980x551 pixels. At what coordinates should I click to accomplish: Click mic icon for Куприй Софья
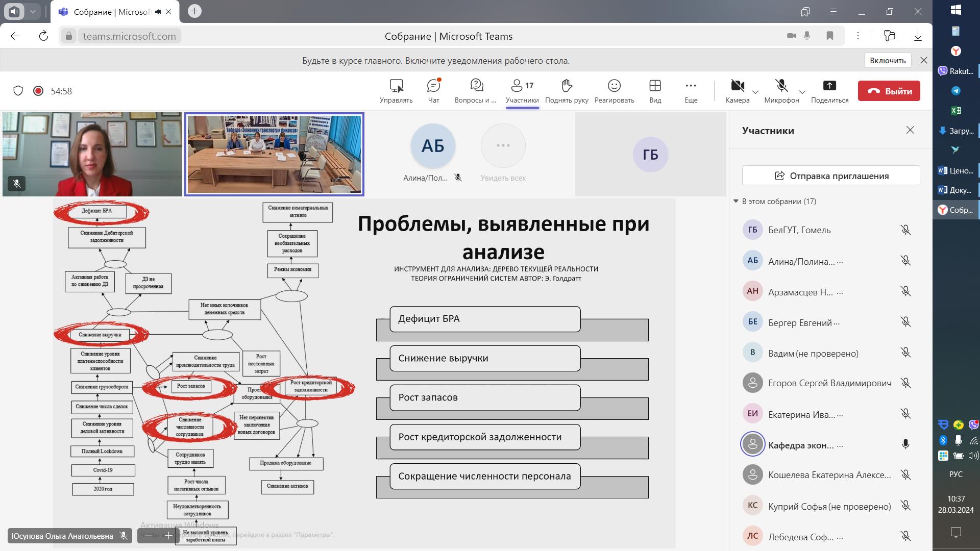pos(905,506)
